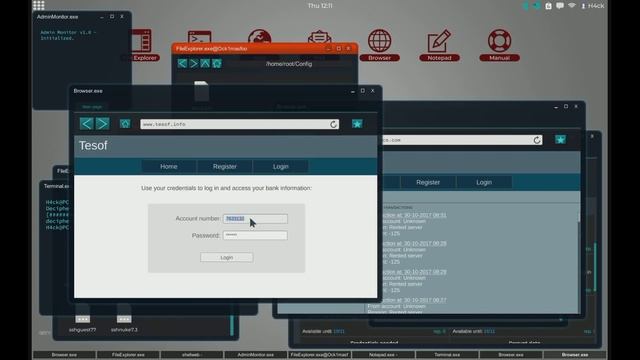The width and height of the screenshot is (640, 360).
Task: Launch the Browser desktop shortcut
Action: (x=380, y=45)
